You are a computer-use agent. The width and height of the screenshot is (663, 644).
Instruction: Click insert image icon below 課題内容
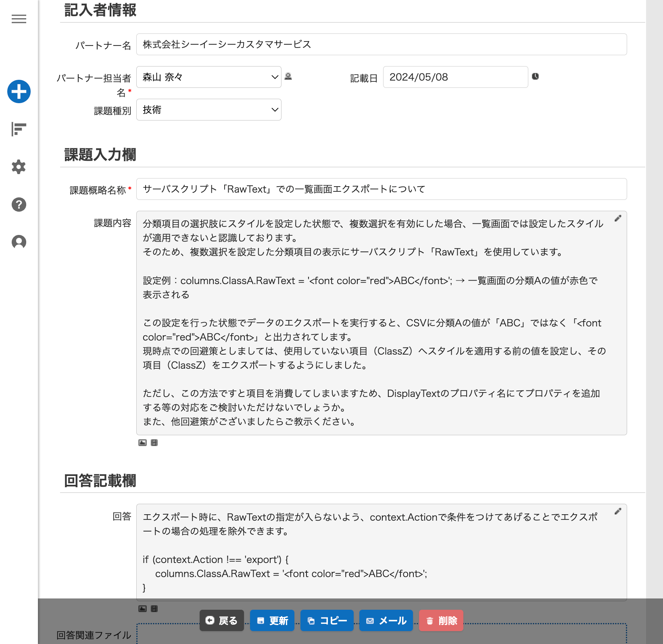[142, 442]
